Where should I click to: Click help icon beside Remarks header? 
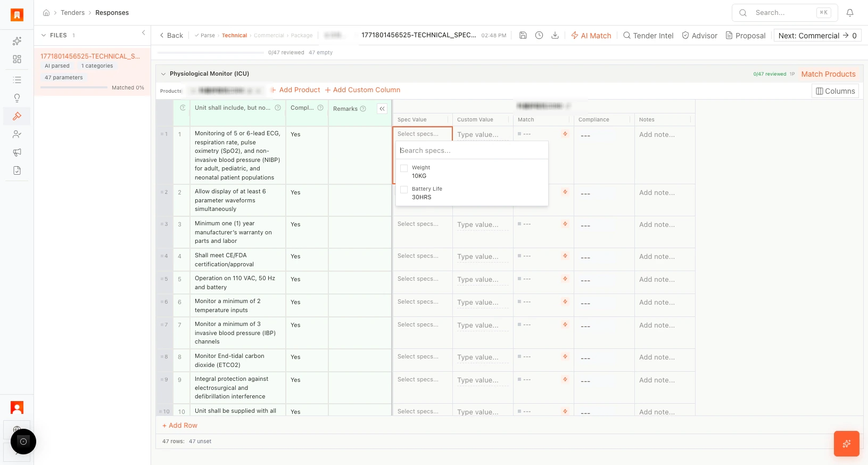coord(363,109)
